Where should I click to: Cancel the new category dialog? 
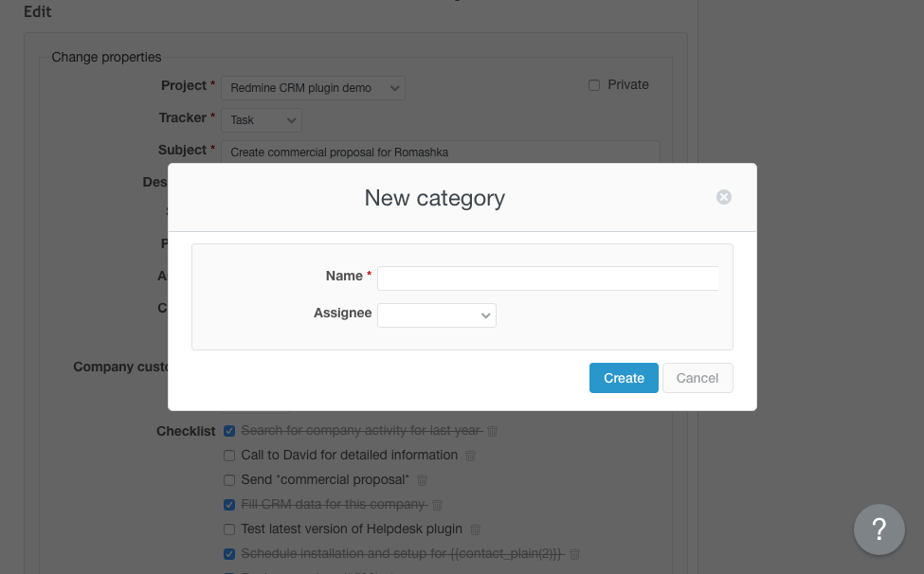[698, 378]
